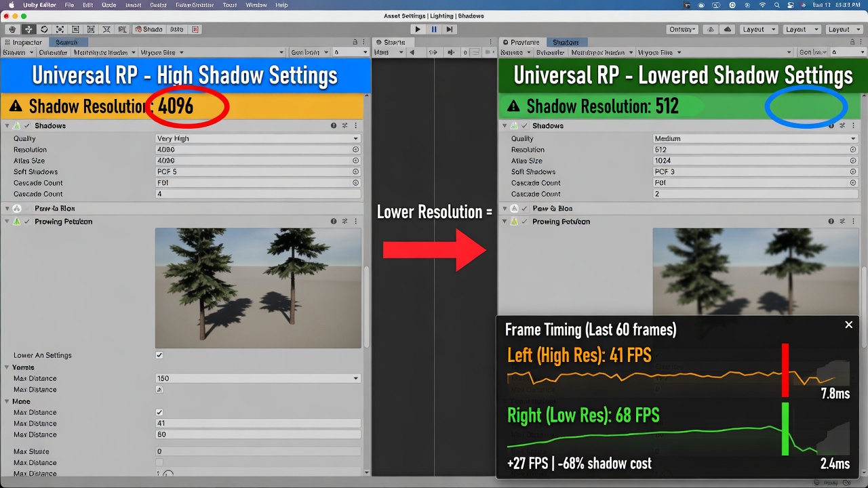Image resolution: width=868 pixels, height=488 pixels.
Task: Click the blurred tree preview in right panel
Action: click(756, 271)
